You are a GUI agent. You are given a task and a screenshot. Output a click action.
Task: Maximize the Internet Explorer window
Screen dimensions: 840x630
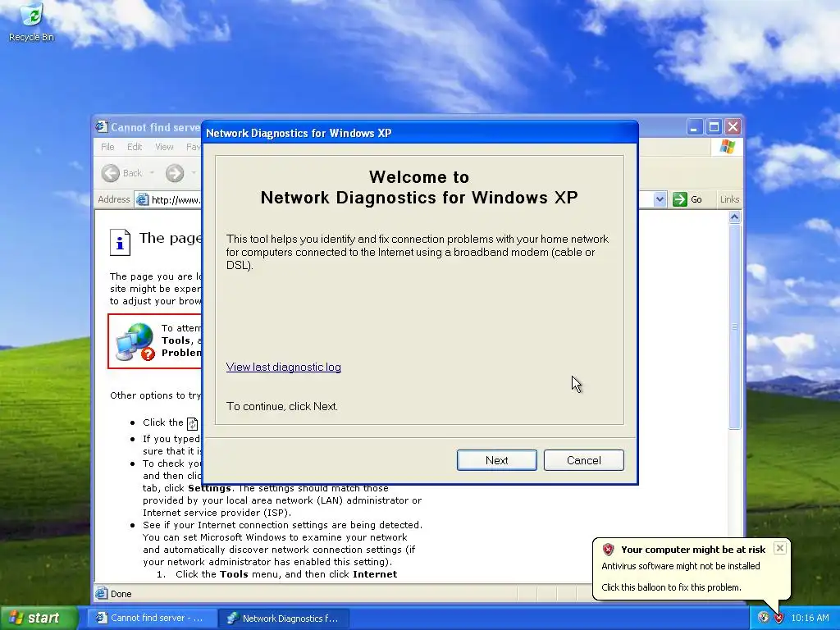[714, 127]
